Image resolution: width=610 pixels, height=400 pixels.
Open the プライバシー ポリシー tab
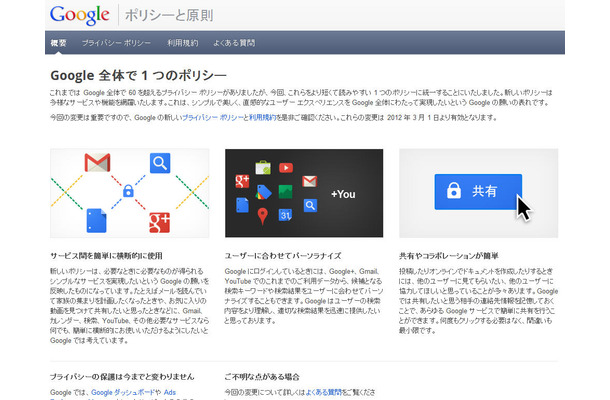116,43
